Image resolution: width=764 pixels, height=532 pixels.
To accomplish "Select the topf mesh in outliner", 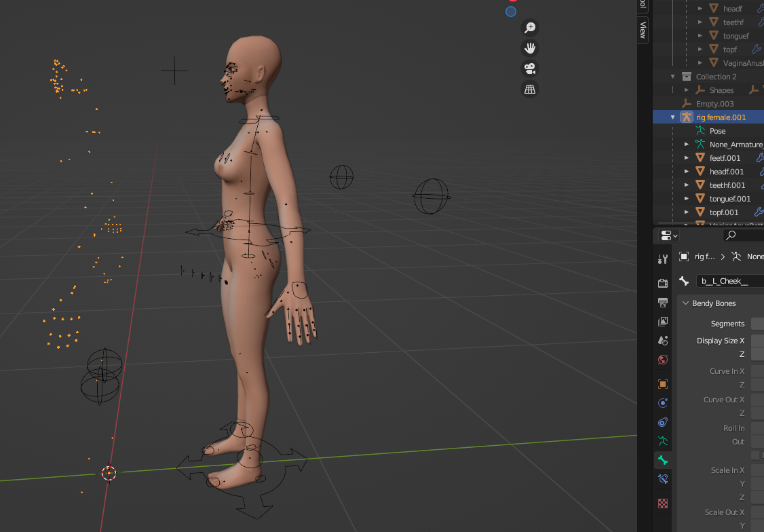I will tap(729, 50).
